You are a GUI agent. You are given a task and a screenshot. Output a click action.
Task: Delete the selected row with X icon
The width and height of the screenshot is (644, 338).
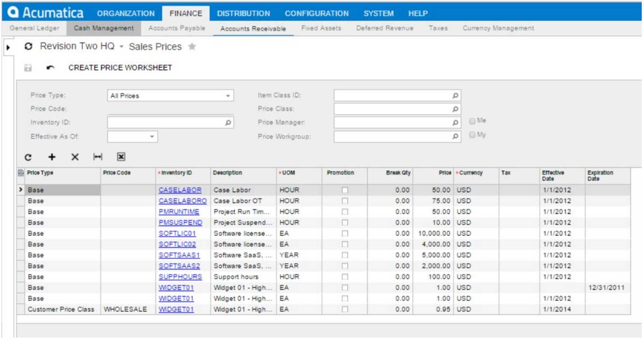tap(75, 157)
